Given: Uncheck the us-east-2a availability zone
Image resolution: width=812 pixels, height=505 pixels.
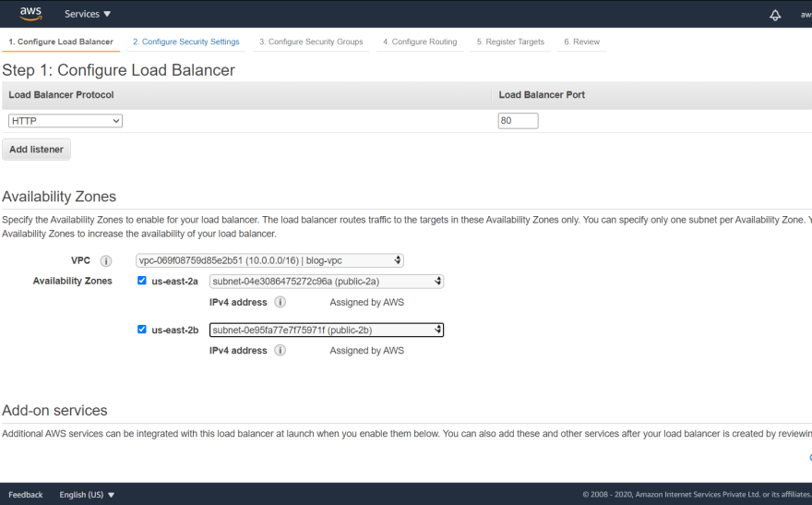Looking at the screenshot, I should tap(142, 281).
